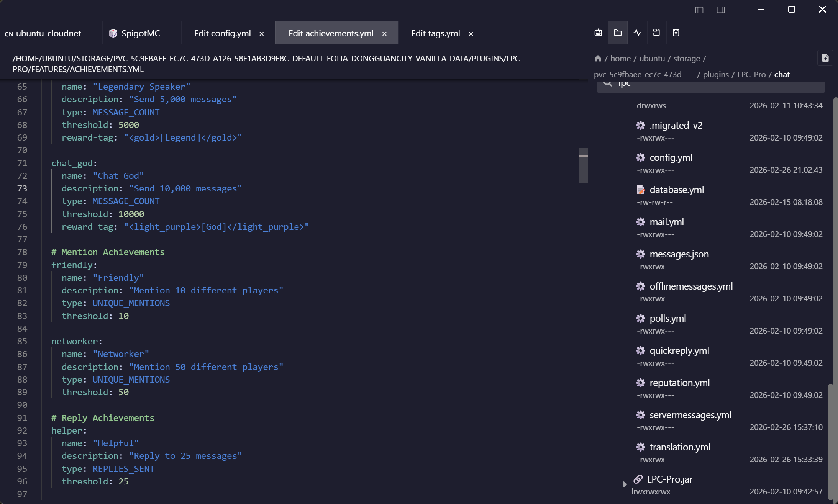Expand the LPC-Pro.jar entry arrow
The height and width of the screenshot is (504, 838).
pyautogui.click(x=625, y=484)
